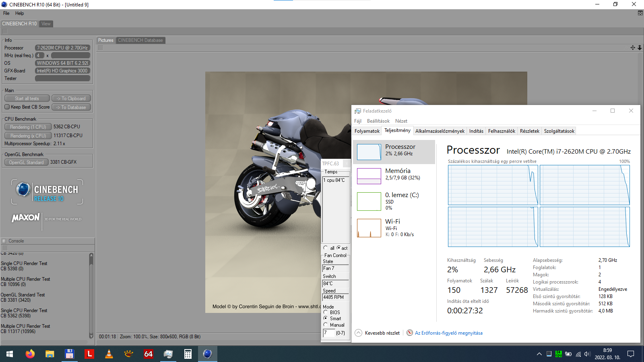Open the battery tray icon
This screenshot has height=362, width=644.
tap(568, 354)
